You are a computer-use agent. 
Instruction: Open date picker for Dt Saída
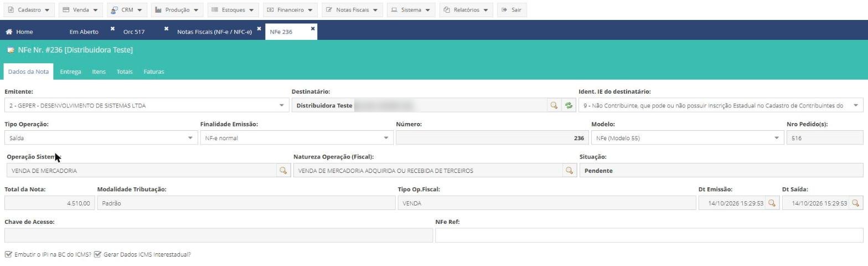(855, 203)
